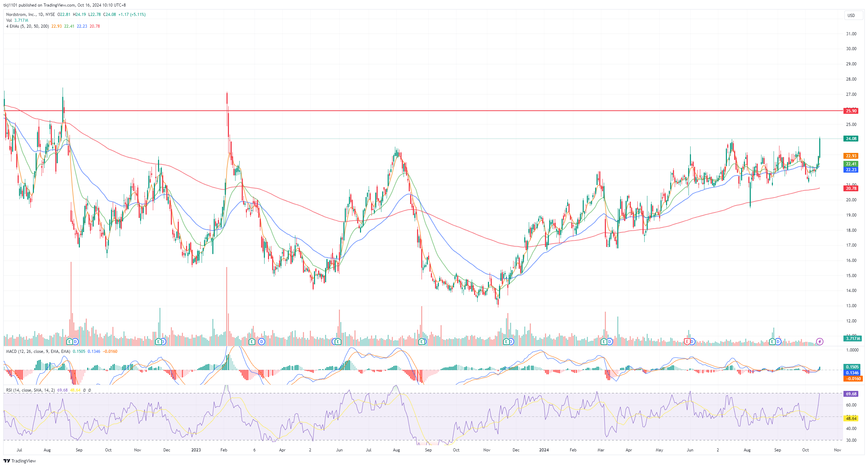Click the blue 22.23 EMA price label

click(851, 170)
